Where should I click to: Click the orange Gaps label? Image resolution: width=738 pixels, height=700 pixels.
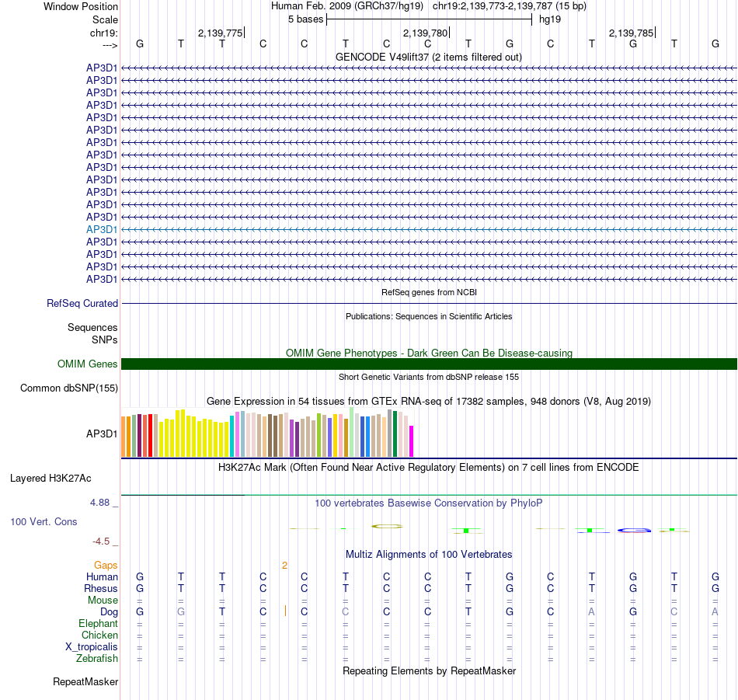pyautogui.click(x=106, y=565)
